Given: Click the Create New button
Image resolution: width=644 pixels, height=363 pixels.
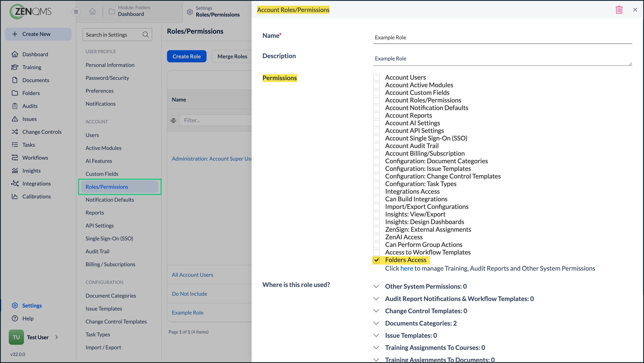Looking at the screenshot, I should 38,34.
